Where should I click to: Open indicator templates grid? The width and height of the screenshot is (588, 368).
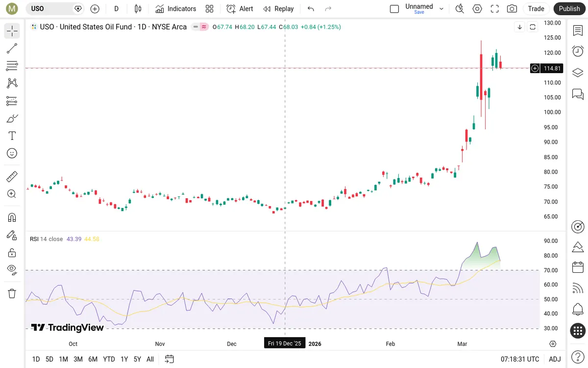210,9
